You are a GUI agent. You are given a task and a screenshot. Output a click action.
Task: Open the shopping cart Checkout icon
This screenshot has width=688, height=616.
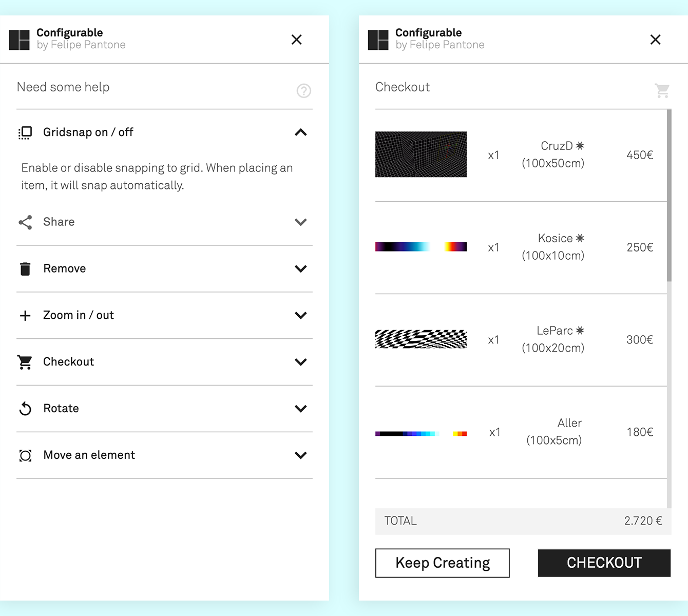[25, 362]
